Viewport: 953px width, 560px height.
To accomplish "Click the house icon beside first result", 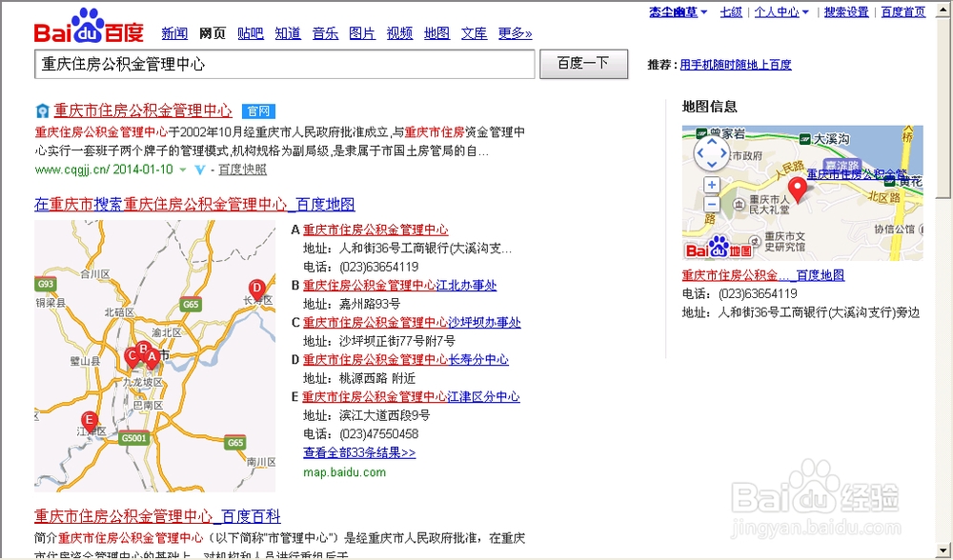I will [42, 111].
